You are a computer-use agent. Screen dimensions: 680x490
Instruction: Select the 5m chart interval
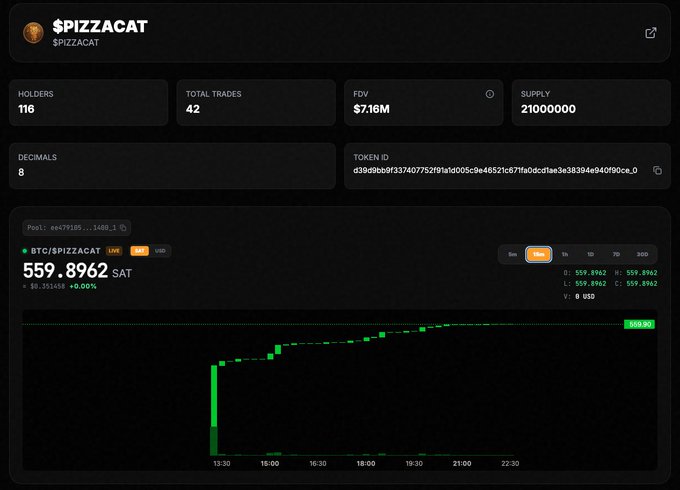tap(513, 255)
